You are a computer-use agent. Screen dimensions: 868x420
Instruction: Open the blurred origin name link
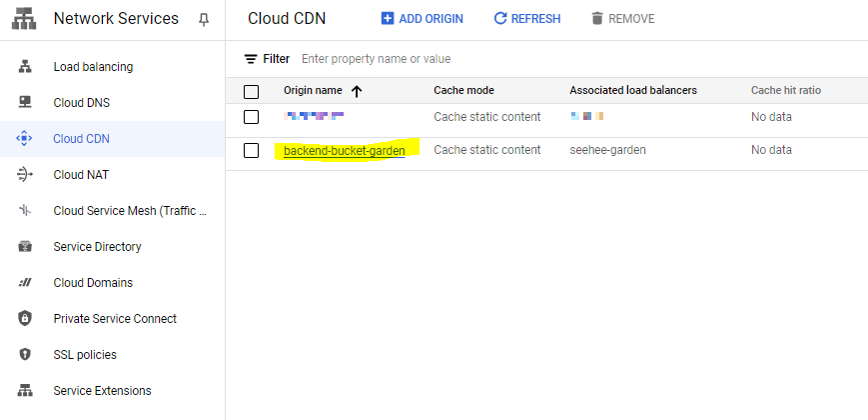[x=314, y=116]
